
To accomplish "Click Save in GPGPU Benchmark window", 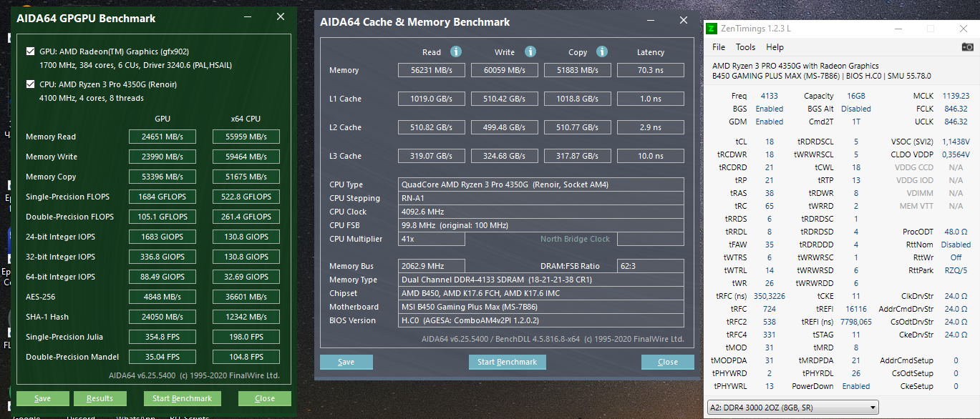I will pos(42,398).
